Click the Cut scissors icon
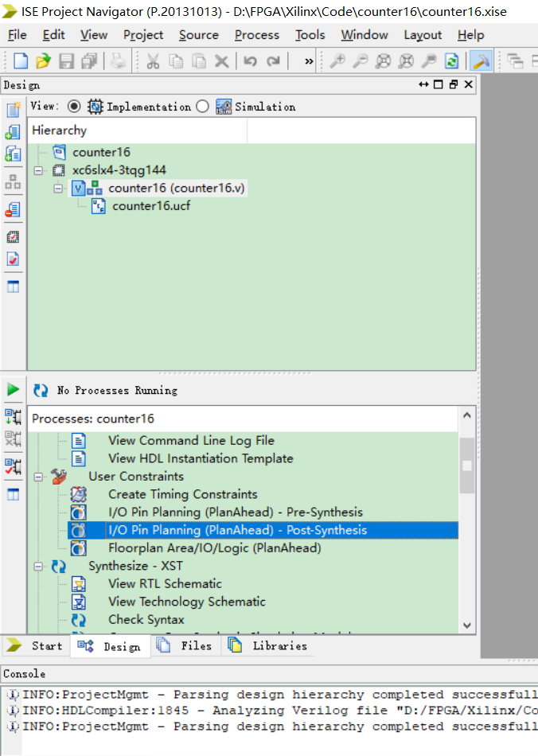Image resolution: width=538 pixels, height=756 pixels. coord(153,61)
